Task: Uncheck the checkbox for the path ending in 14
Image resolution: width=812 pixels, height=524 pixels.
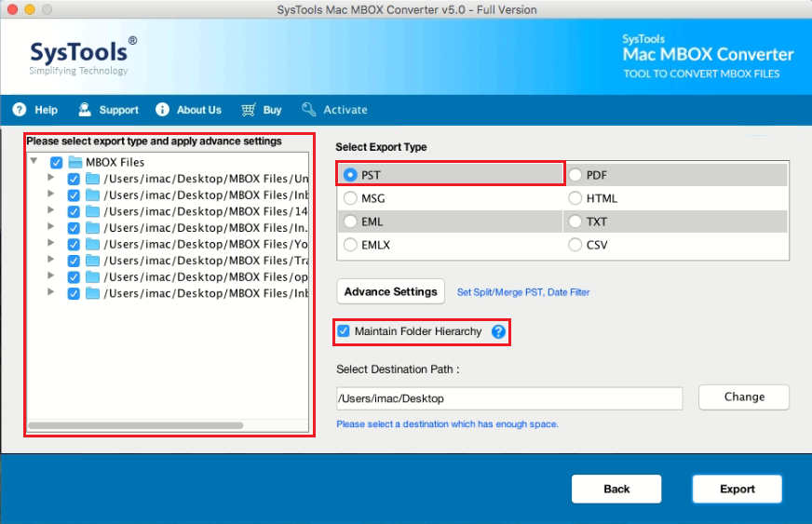Action: 74,212
